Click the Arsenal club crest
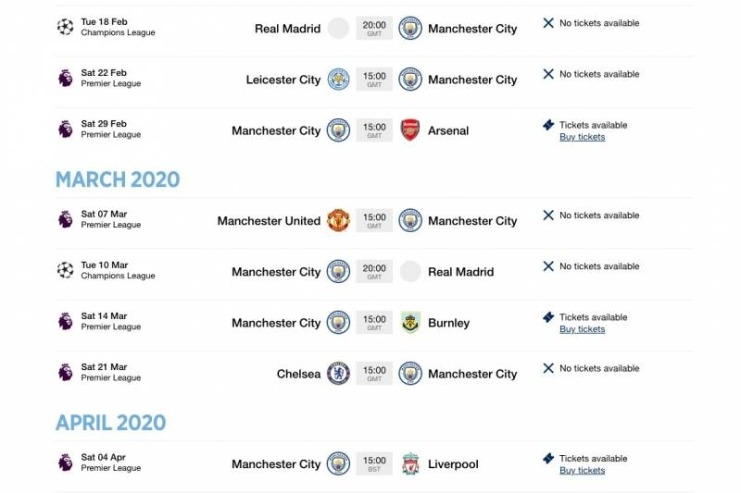The height and width of the screenshot is (493, 741). [x=410, y=130]
